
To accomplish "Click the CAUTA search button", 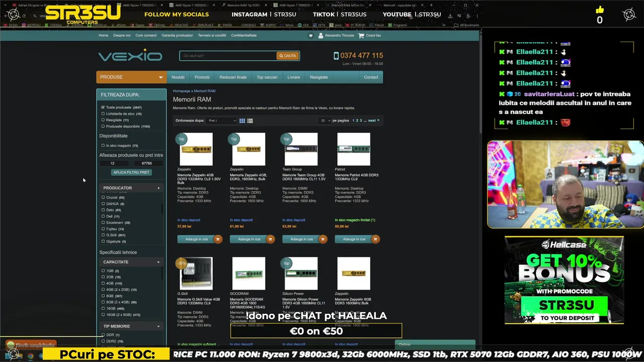I will click(x=288, y=56).
